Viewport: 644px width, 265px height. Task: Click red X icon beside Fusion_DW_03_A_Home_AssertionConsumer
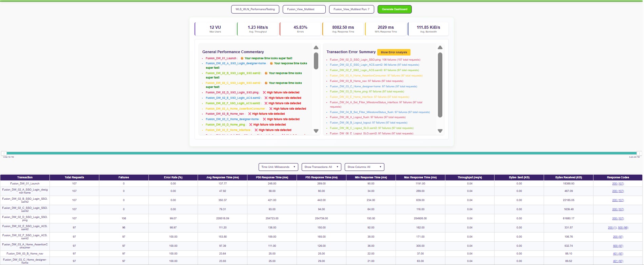[x=271, y=109]
